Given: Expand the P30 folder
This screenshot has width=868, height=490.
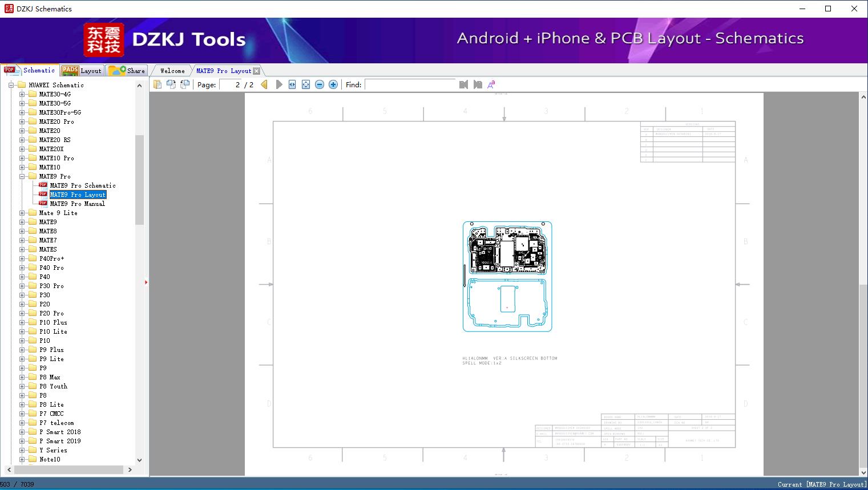Looking at the screenshot, I should tap(22, 295).
